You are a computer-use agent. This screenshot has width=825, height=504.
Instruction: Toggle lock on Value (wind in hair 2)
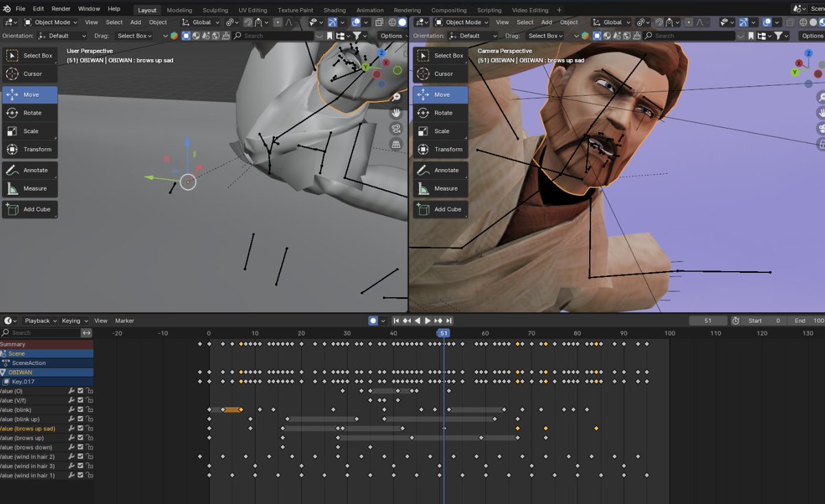[x=89, y=457]
